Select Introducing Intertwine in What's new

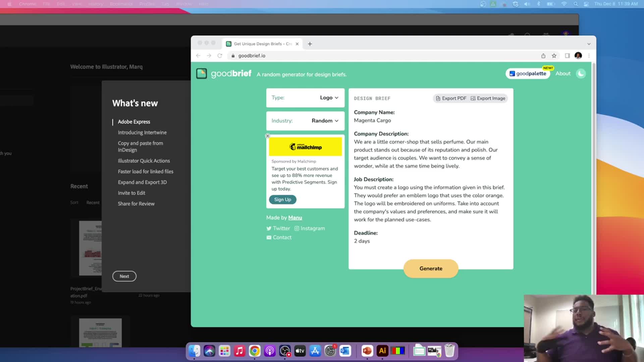142,132
